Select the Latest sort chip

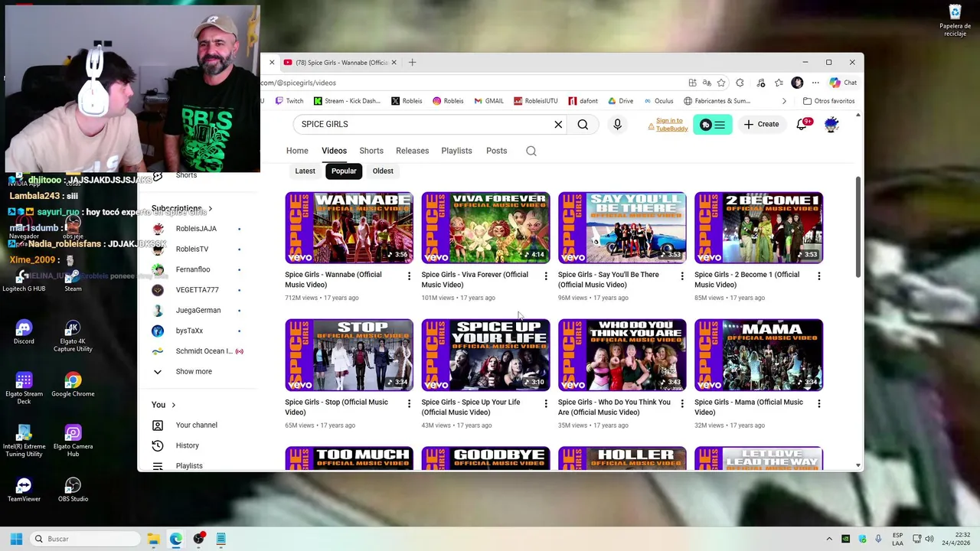tap(305, 171)
